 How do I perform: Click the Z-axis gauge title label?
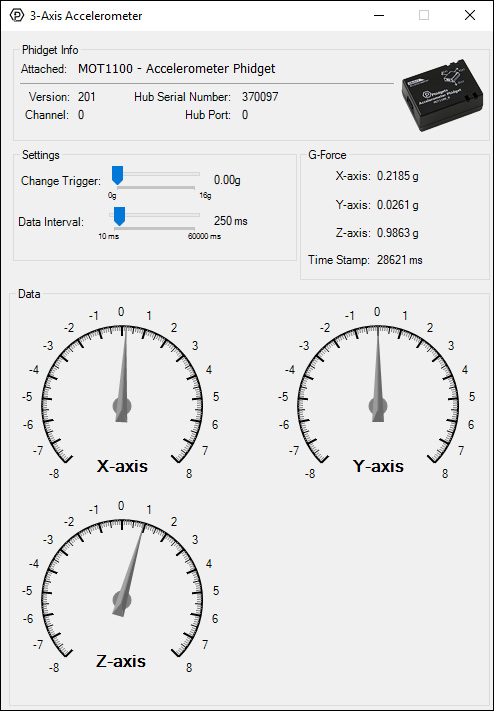pos(121,661)
